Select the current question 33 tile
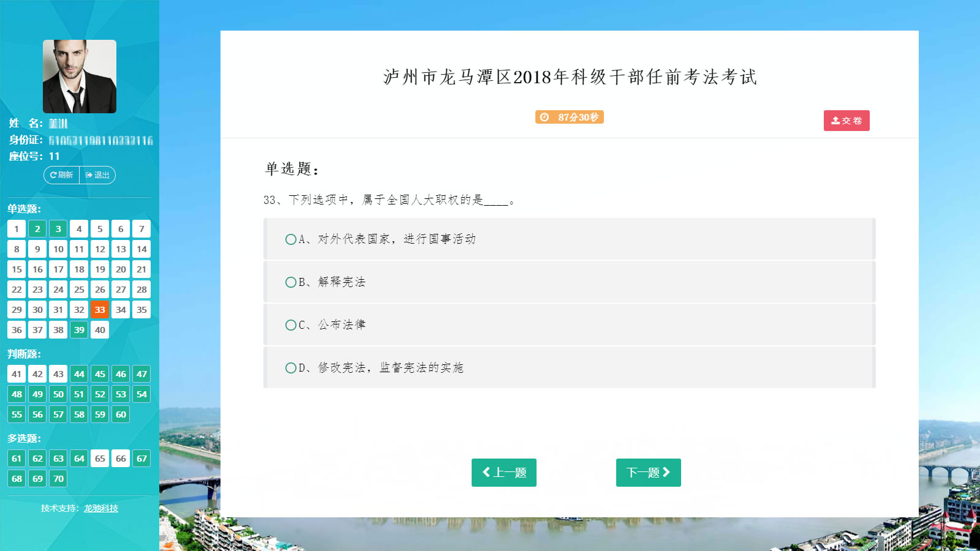This screenshot has height=551, width=980. (100, 310)
